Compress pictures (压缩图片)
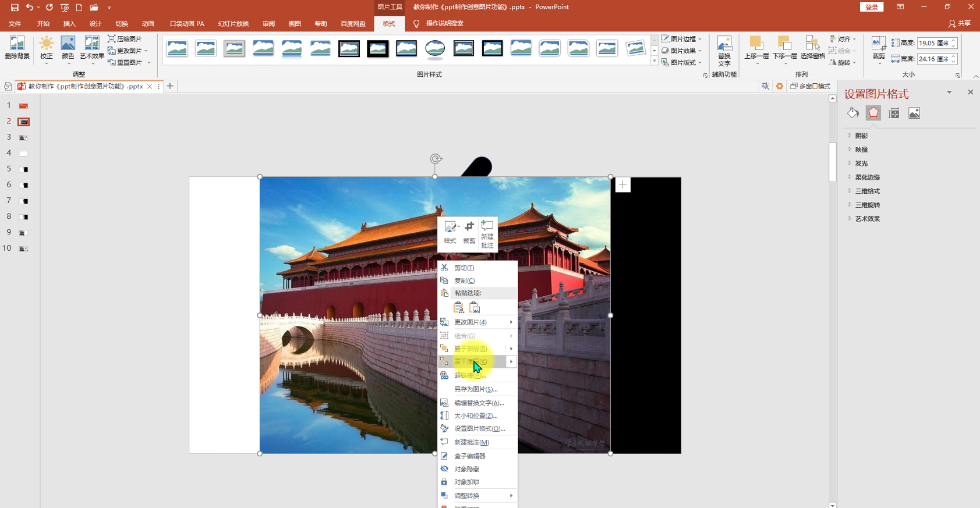The image size is (980, 508). (x=125, y=39)
